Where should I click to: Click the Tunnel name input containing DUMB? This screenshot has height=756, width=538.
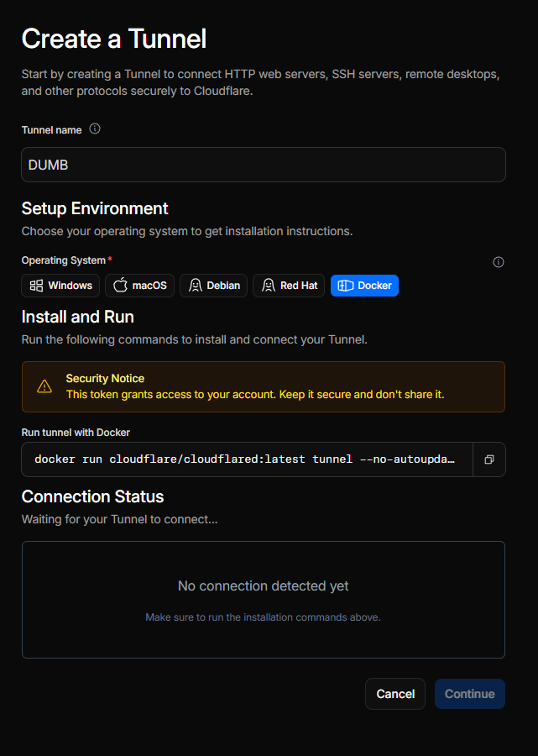[x=264, y=165]
